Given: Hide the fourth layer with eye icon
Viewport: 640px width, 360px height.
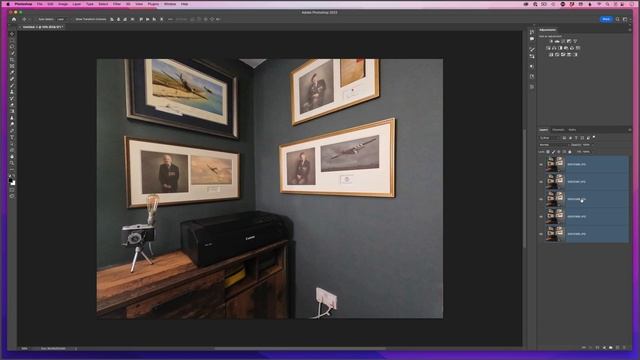Looking at the screenshot, I should coord(541,216).
